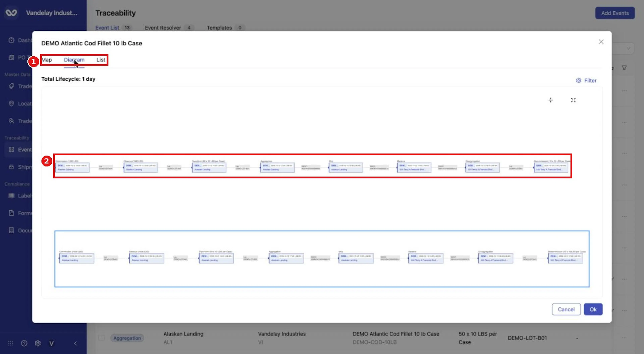Screen dimensions: 644x354
Task: Confirm with the Ok button
Action: (x=593, y=309)
